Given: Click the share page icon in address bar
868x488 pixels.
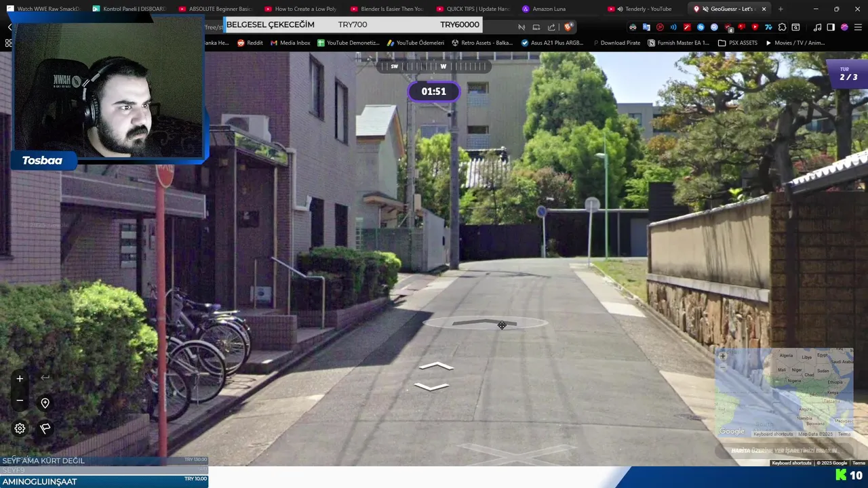Looking at the screenshot, I should point(551,27).
